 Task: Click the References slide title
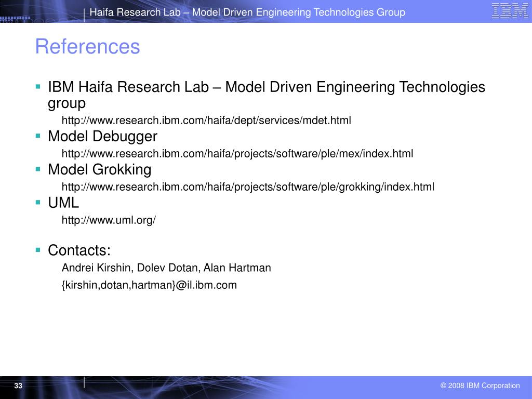(87, 46)
